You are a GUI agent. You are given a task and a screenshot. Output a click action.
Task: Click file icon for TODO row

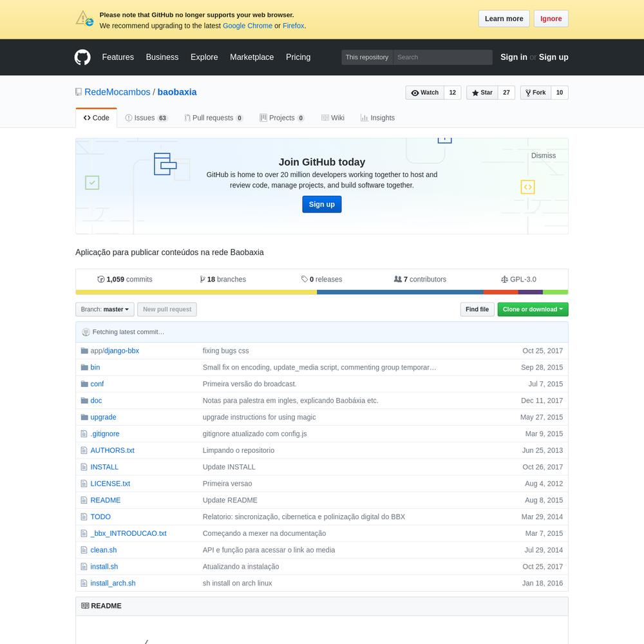pos(84,516)
